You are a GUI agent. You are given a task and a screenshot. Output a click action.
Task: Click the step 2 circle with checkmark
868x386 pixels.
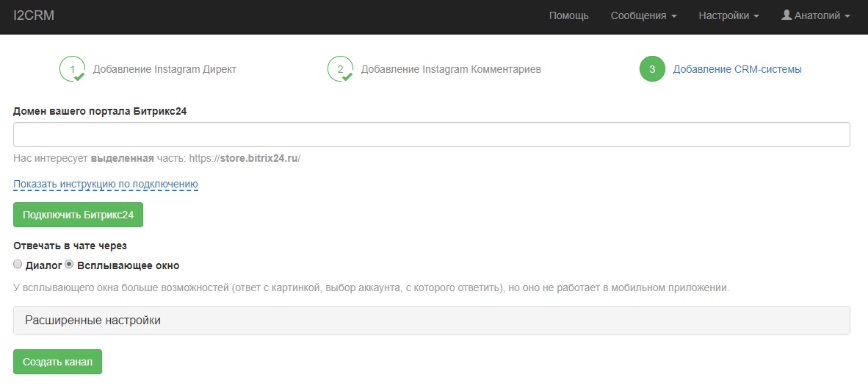pos(340,69)
